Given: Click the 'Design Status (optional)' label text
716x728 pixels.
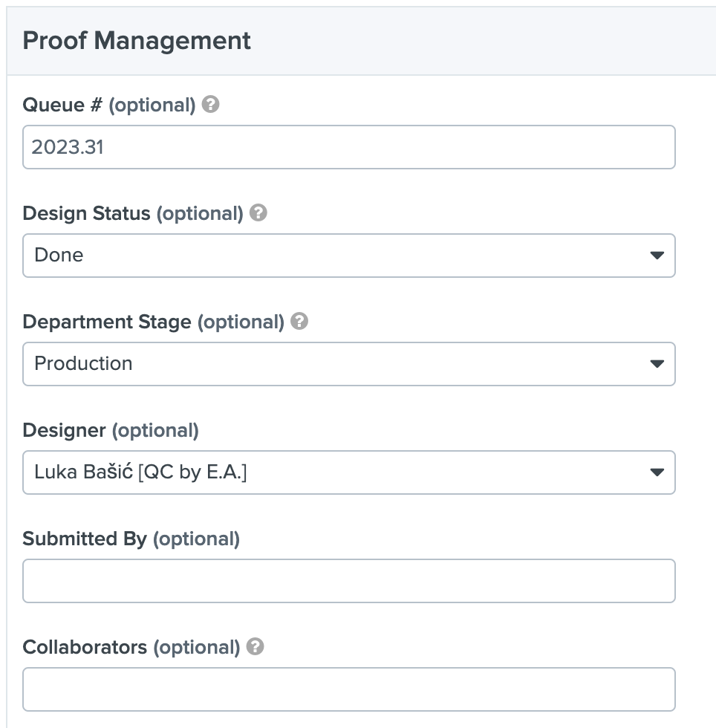Looking at the screenshot, I should [133, 213].
